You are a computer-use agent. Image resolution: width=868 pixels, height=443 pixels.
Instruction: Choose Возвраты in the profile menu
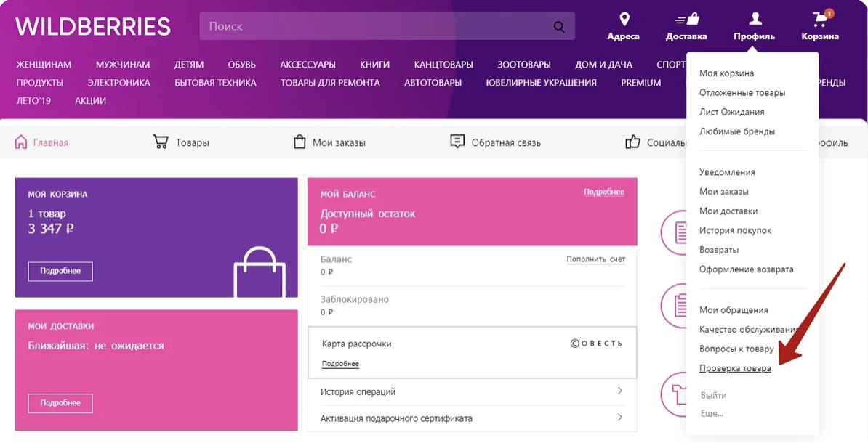pos(719,250)
